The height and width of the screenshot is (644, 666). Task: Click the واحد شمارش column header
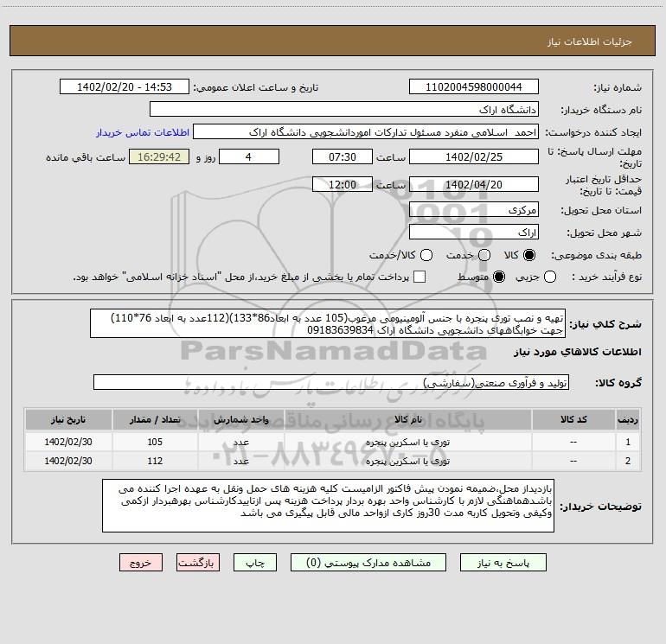point(240,419)
